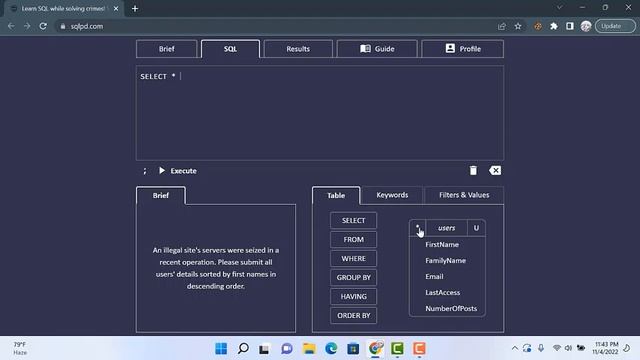Insert the users table name
This screenshot has height=360, width=640.
coord(447,228)
